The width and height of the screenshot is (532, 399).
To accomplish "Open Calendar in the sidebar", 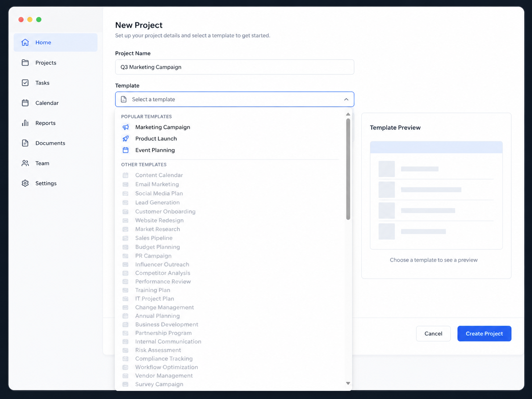I will 55,103.
